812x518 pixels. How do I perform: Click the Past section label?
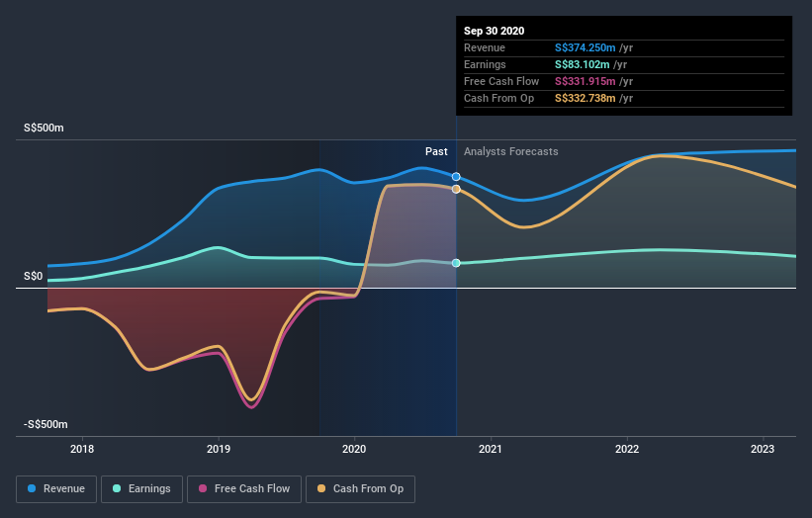436,151
